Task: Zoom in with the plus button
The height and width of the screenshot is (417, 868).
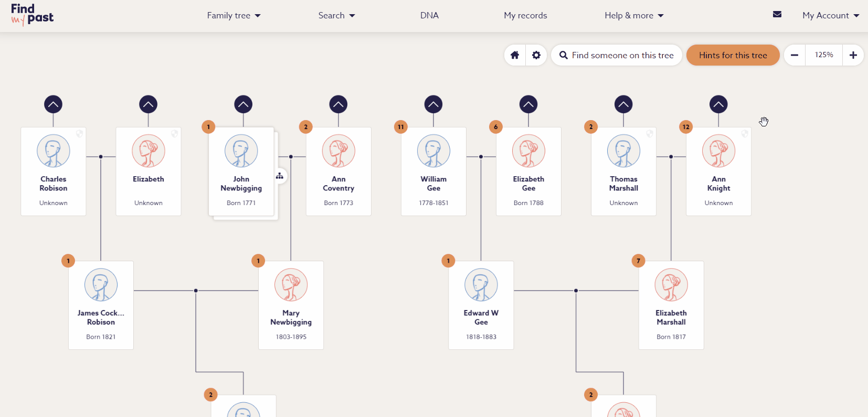Action: pos(853,55)
